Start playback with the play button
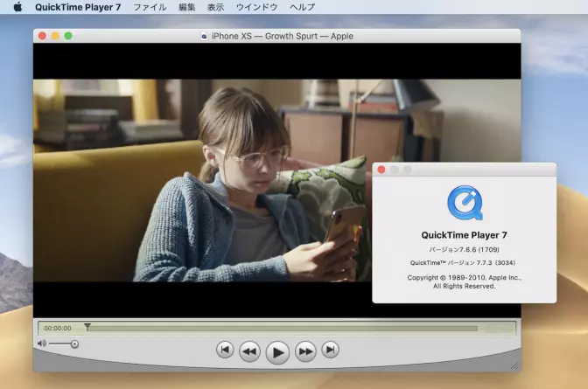The height and width of the screenshot is (389, 588). [277, 352]
